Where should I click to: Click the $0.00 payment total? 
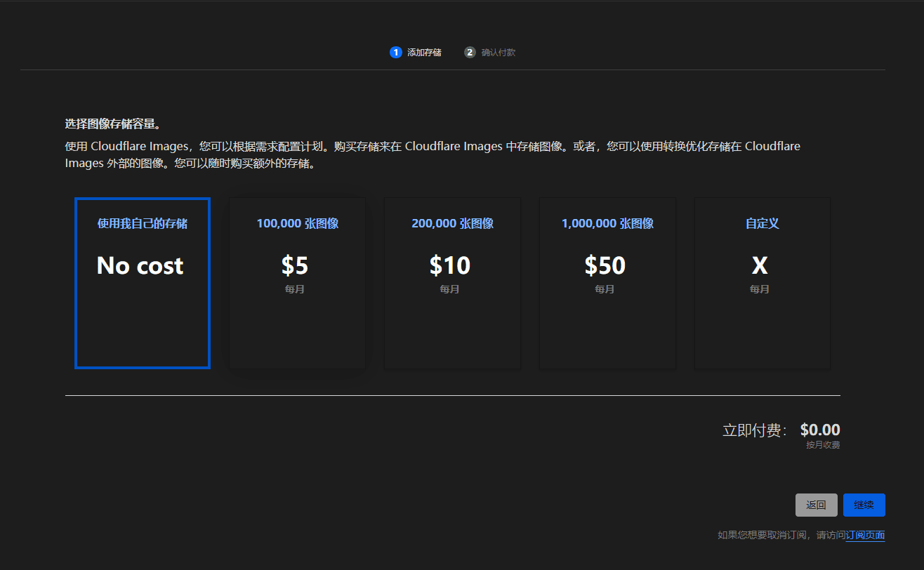pos(819,429)
